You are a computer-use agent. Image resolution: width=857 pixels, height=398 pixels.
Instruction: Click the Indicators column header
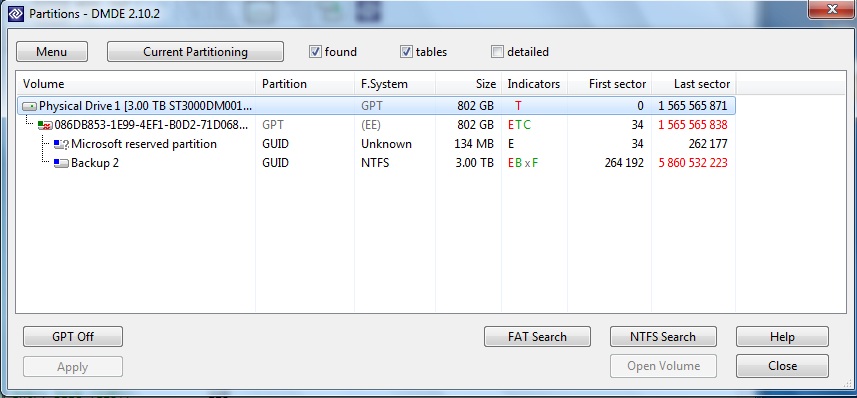pos(534,84)
